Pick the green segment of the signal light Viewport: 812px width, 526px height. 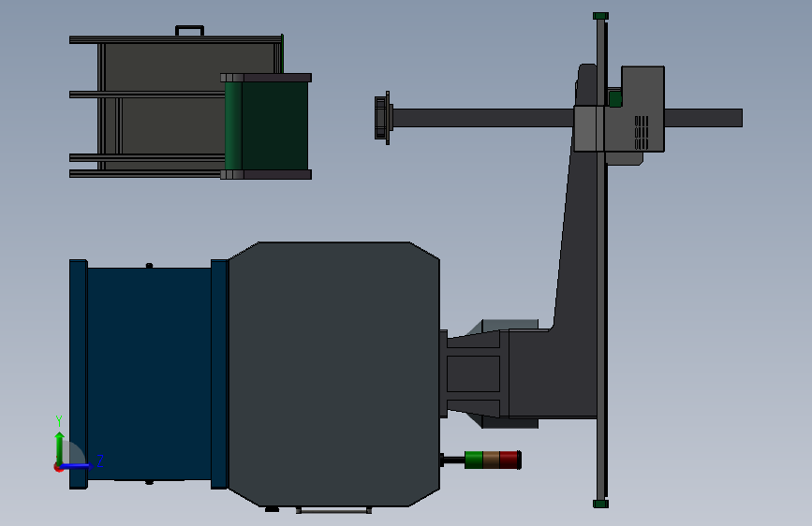coord(473,460)
